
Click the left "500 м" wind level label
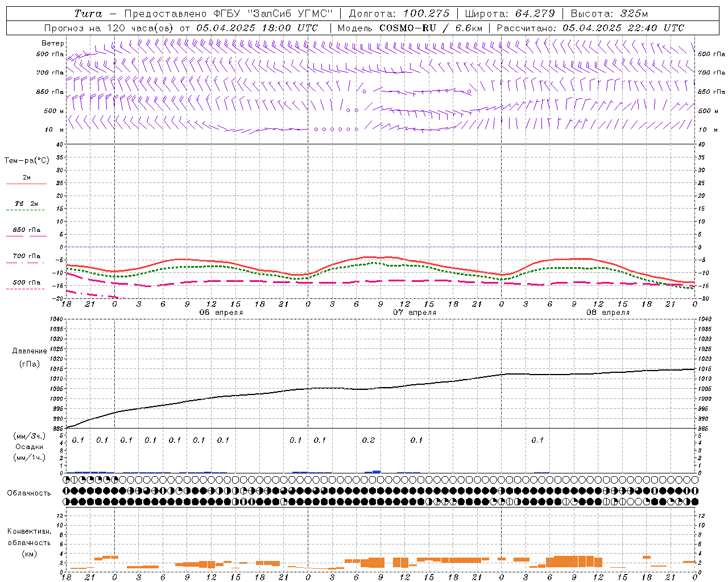(x=54, y=111)
